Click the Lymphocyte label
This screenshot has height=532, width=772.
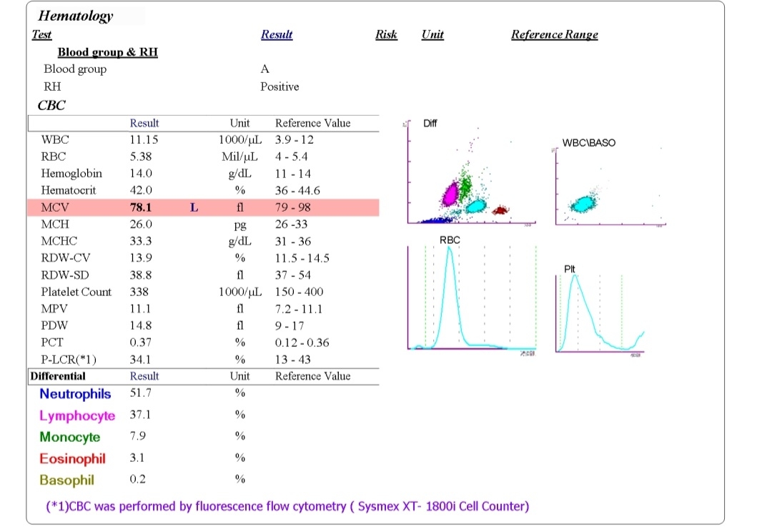[x=77, y=415]
